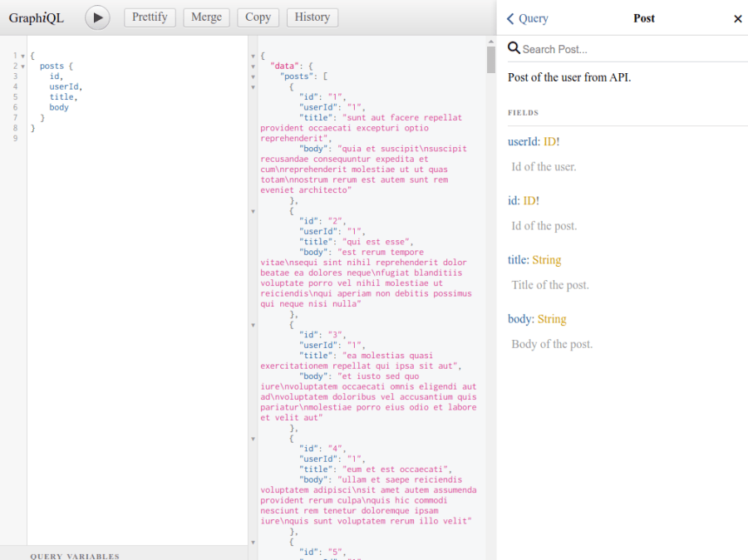748x560 pixels.
Task: Copy the query with the Copy button
Action: [x=258, y=17]
